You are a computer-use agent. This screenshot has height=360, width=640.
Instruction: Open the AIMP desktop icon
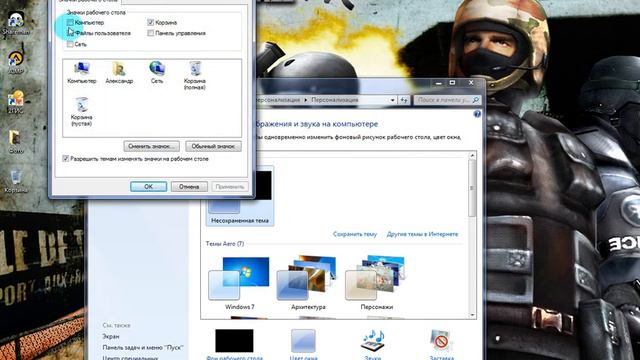pyautogui.click(x=16, y=62)
